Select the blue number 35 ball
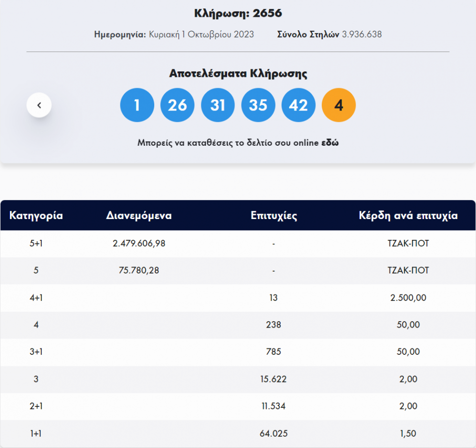The image size is (476, 448). (258, 105)
